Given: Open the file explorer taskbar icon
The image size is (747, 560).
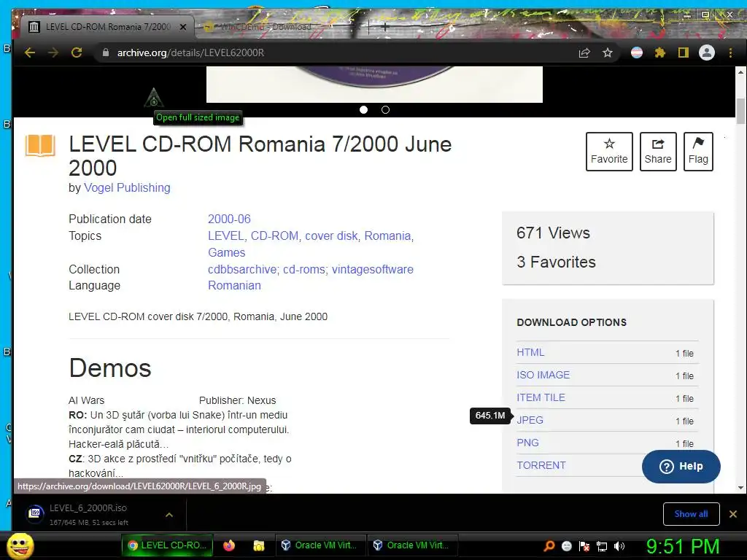Looking at the screenshot, I should coord(259,545).
